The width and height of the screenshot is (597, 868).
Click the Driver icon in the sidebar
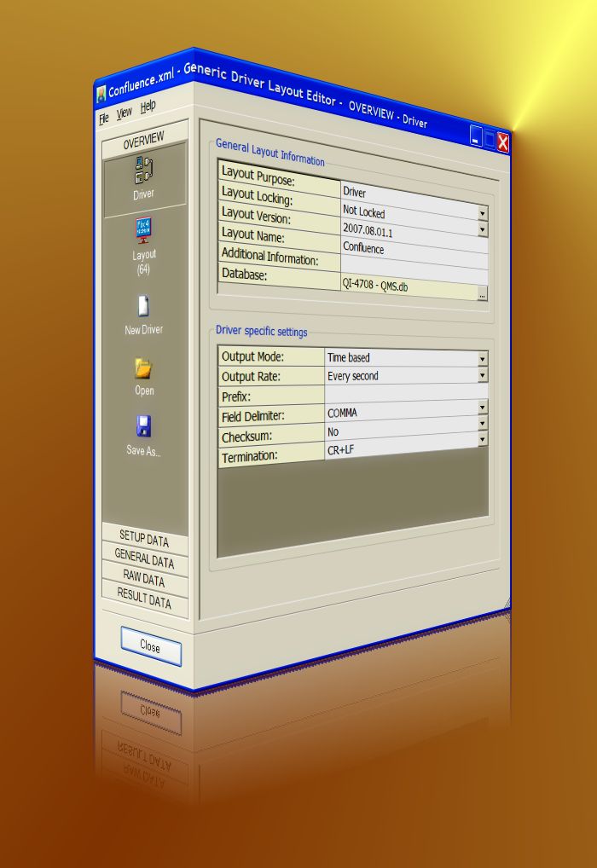pyautogui.click(x=144, y=170)
